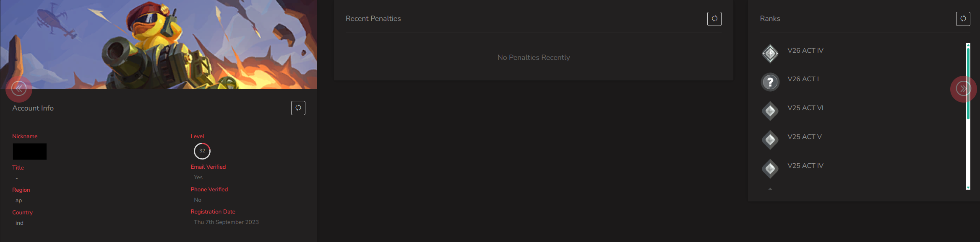Refresh the Ranks panel
The width and height of the screenshot is (980, 242).
[963, 19]
